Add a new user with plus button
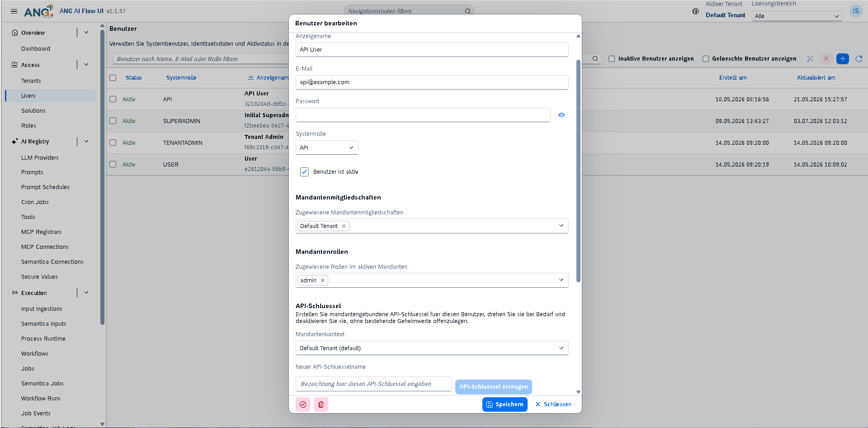This screenshot has height=428, width=868. pyautogui.click(x=843, y=59)
